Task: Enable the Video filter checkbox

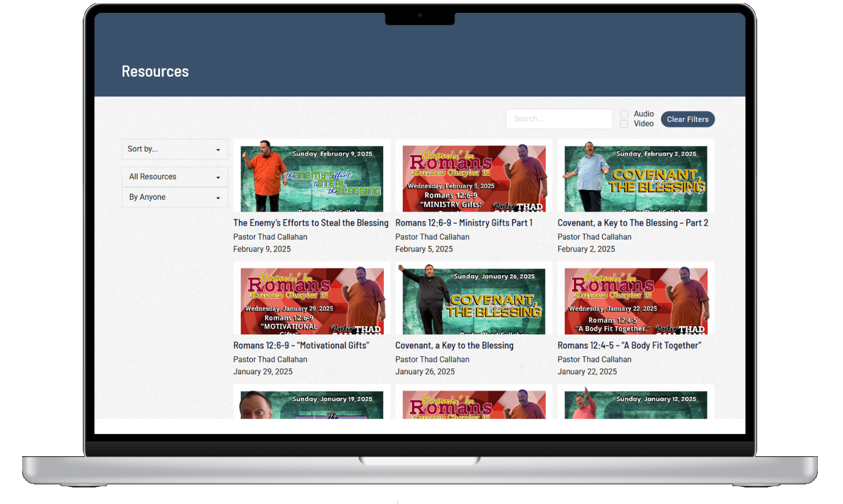Action: [624, 124]
